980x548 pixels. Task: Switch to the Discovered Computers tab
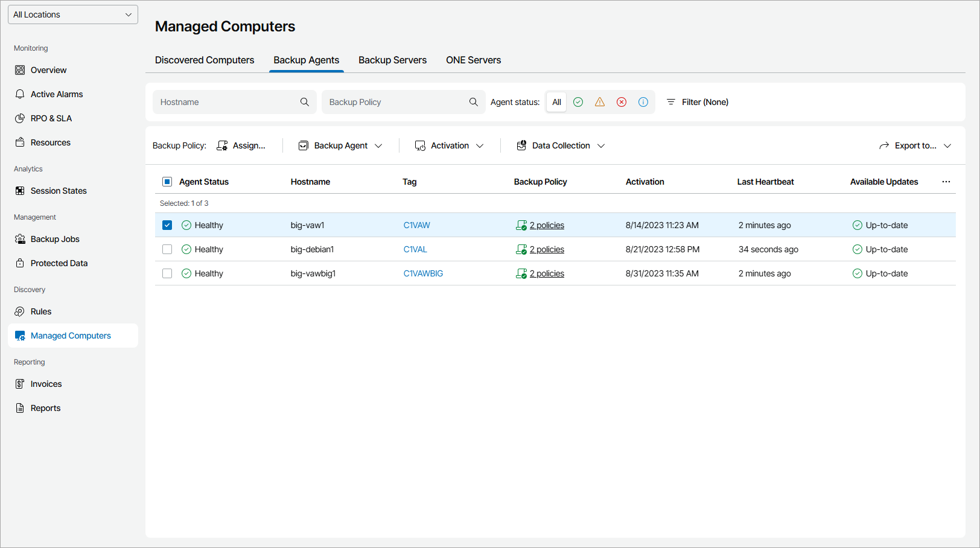click(x=205, y=60)
